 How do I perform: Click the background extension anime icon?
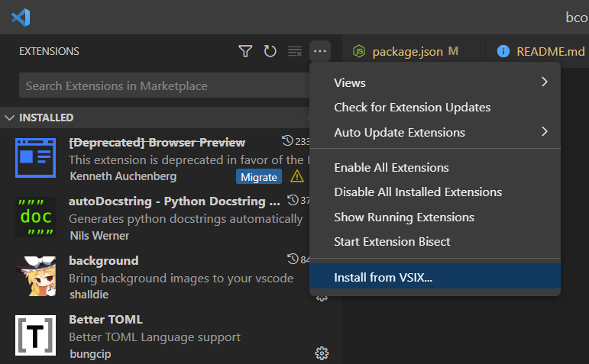(x=35, y=275)
